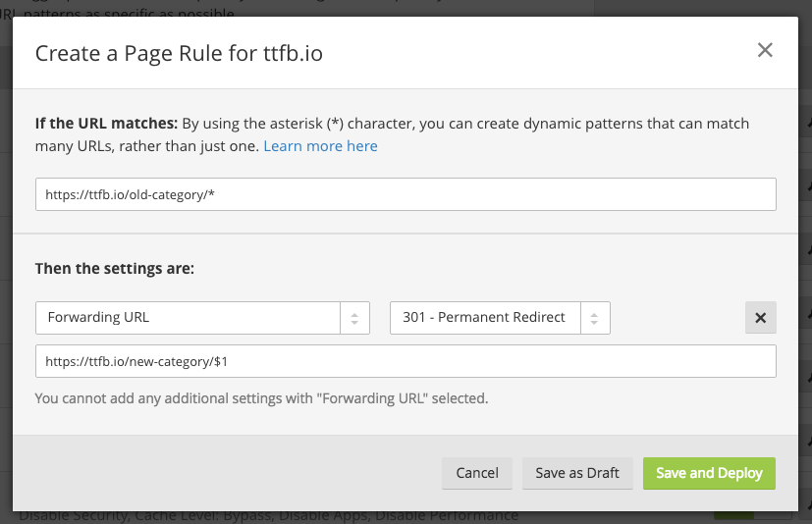Close the Create a Page Rule dialog
This screenshot has height=524, width=812.
[765, 50]
